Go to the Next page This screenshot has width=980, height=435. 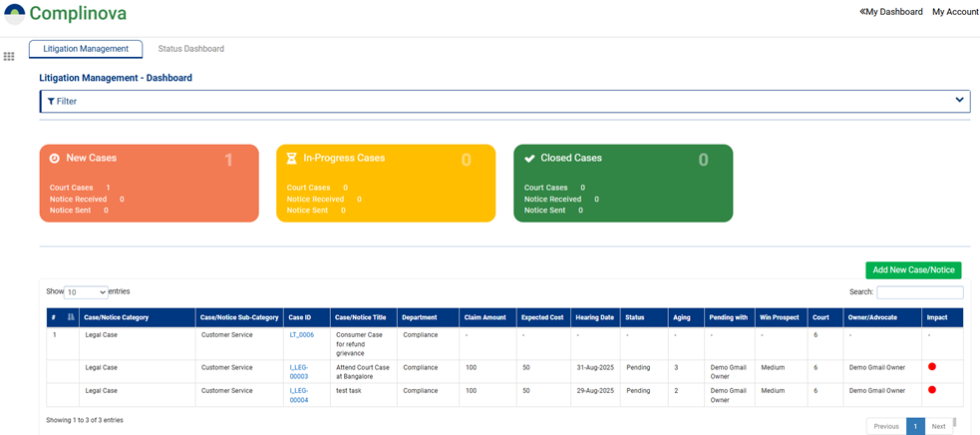tap(938, 426)
